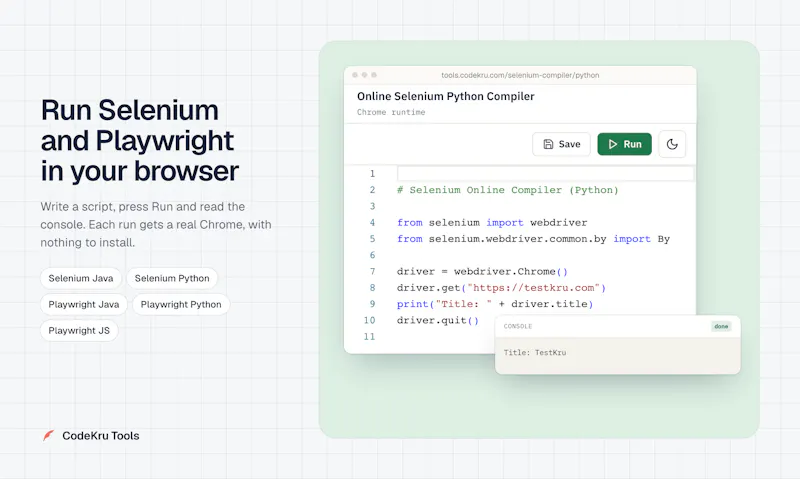Click the CONSOLE panel header label
This screenshot has height=479, width=800.
click(x=518, y=326)
